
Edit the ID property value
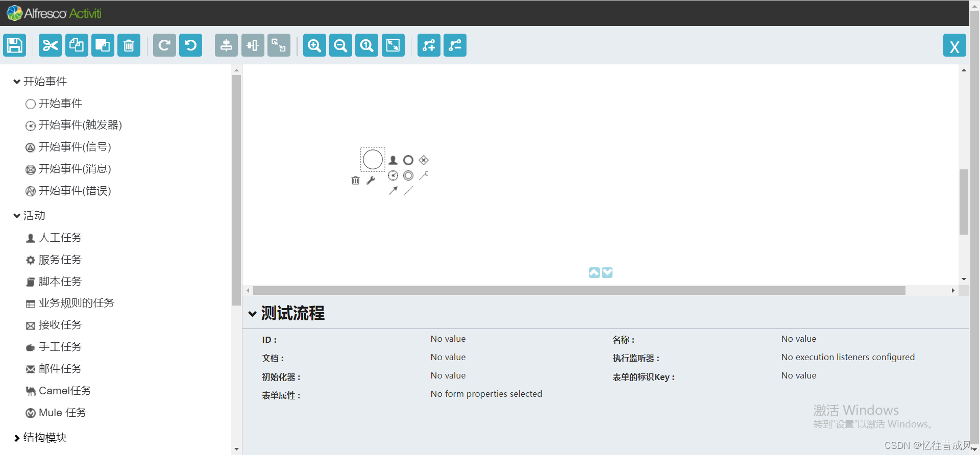coord(448,339)
